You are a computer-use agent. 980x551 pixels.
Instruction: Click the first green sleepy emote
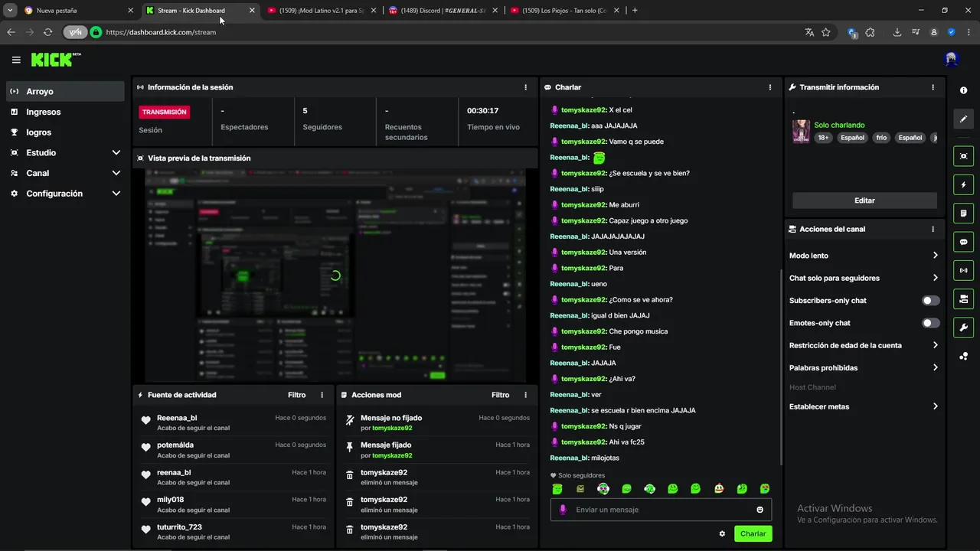[557, 488]
